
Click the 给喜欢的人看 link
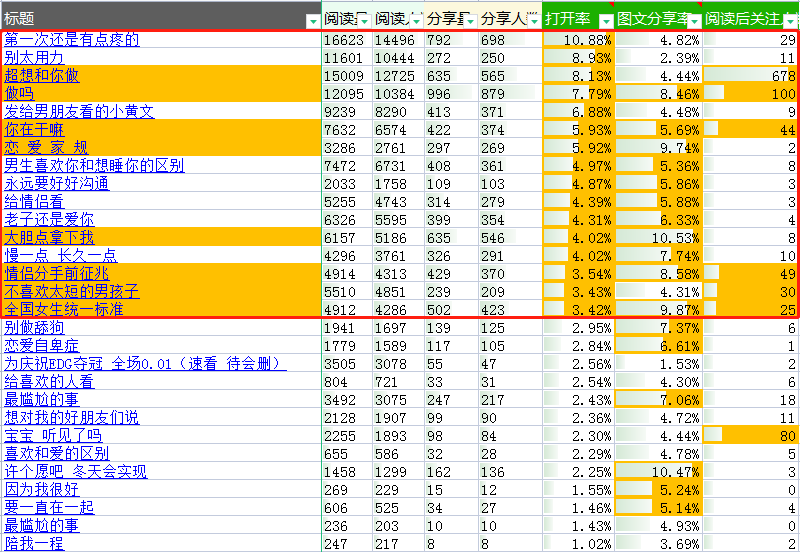point(49,382)
